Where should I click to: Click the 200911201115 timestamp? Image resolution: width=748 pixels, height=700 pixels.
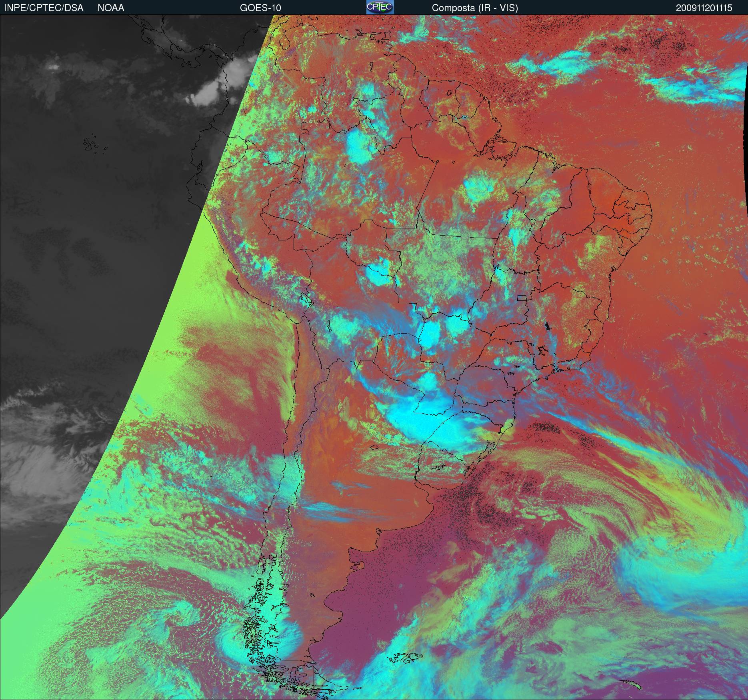pyautogui.click(x=704, y=8)
